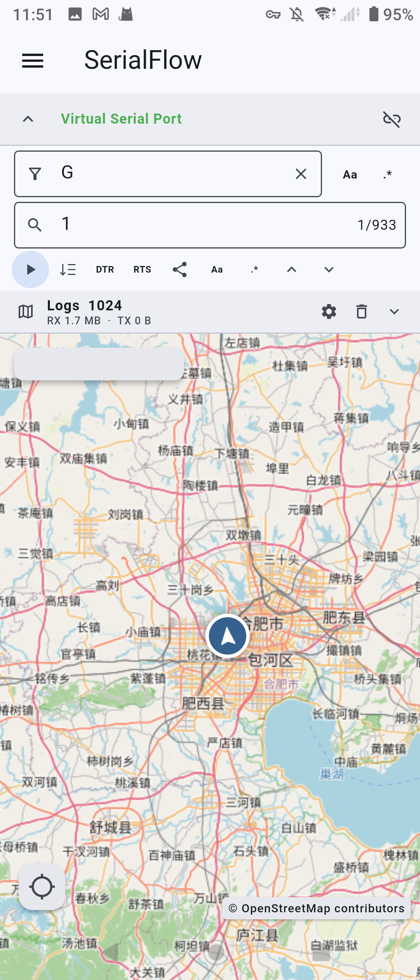The width and height of the screenshot is (420, 980).
Task: Focus the filter input containing G
Action: tap(168, 174)
